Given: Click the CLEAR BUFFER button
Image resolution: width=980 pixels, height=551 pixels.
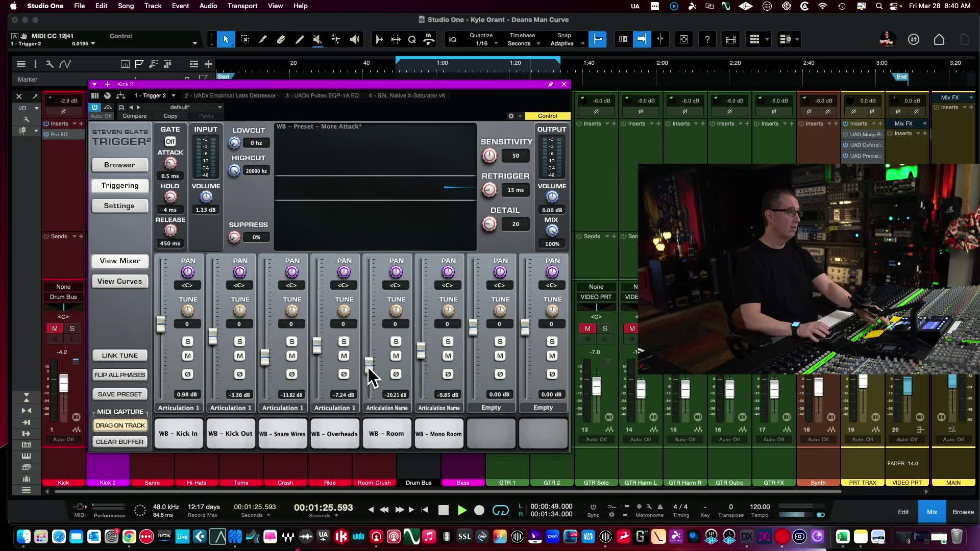Looking at the screenshot, I should pyautogui.click(x=120, y=442).
